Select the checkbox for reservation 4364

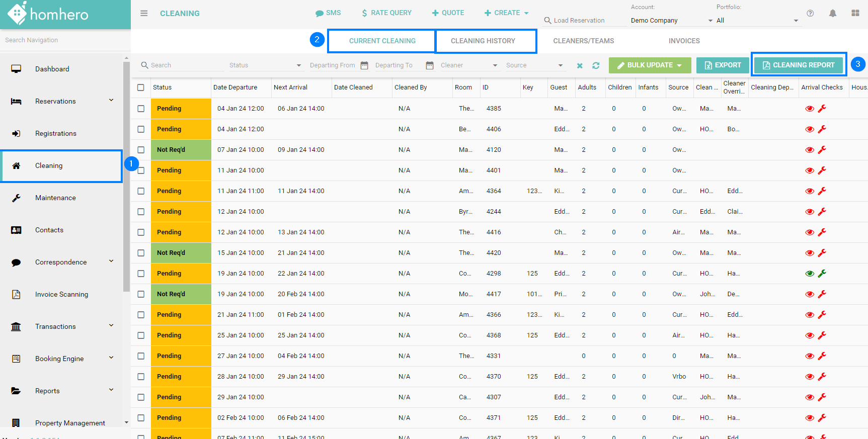tap(141, 191)
